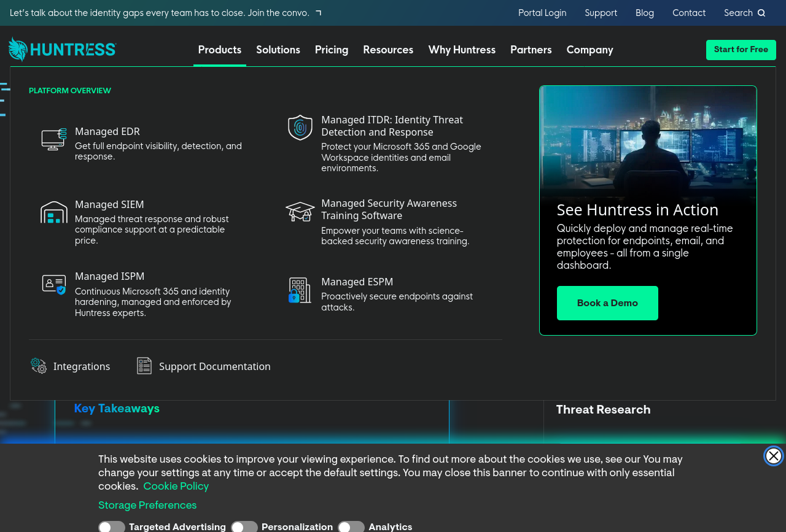Screen dimensions: 786x532
Task: Click the announcement banner arrow icon
Action: (x=318, y=13)
